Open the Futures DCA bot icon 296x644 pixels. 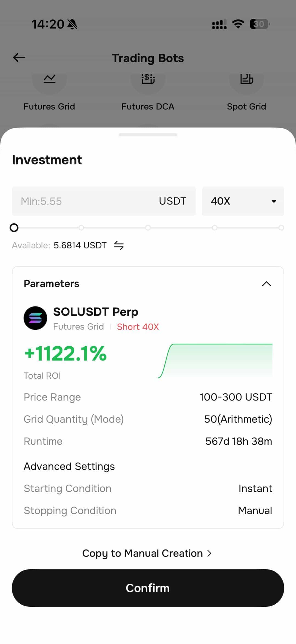[x=148, y=80]
